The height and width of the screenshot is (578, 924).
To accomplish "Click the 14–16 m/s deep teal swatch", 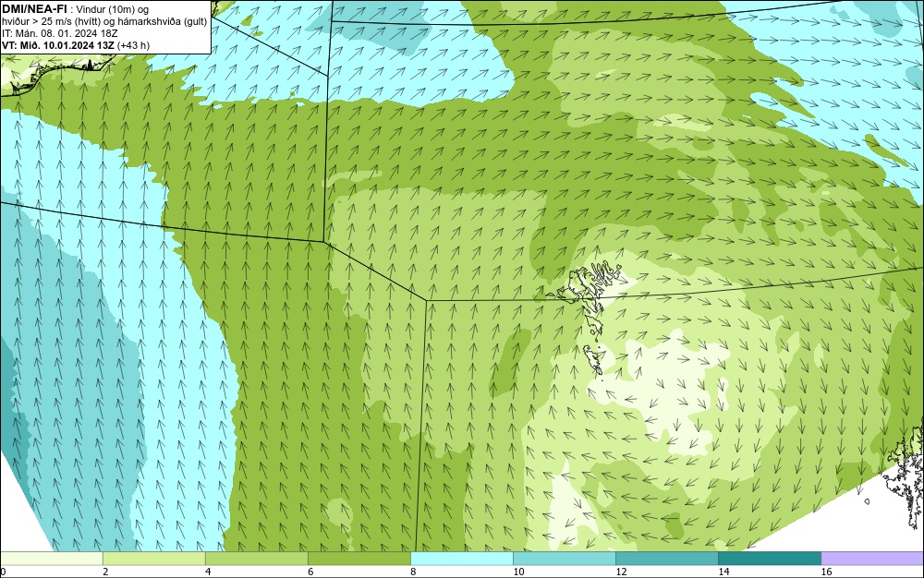I will pos(769,559).
